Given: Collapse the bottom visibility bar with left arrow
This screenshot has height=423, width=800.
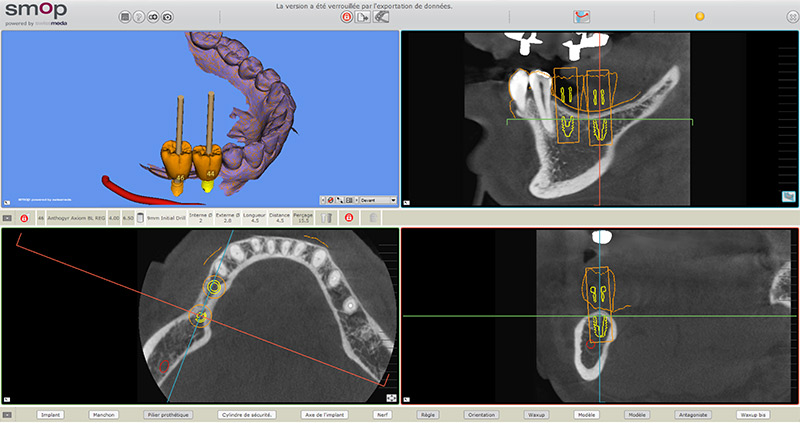Looking at the screenshot, I should point(8,413).
